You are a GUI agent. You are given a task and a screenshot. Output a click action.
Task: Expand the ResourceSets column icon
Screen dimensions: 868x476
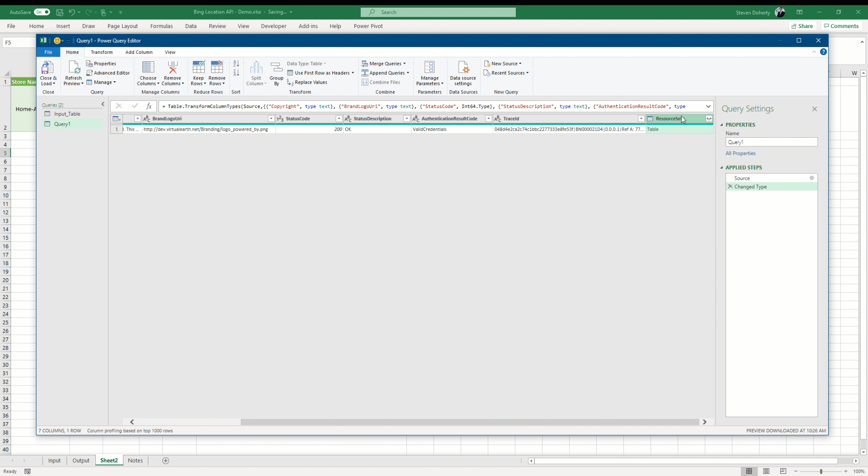pyautogui.click(x=709, y=119)
